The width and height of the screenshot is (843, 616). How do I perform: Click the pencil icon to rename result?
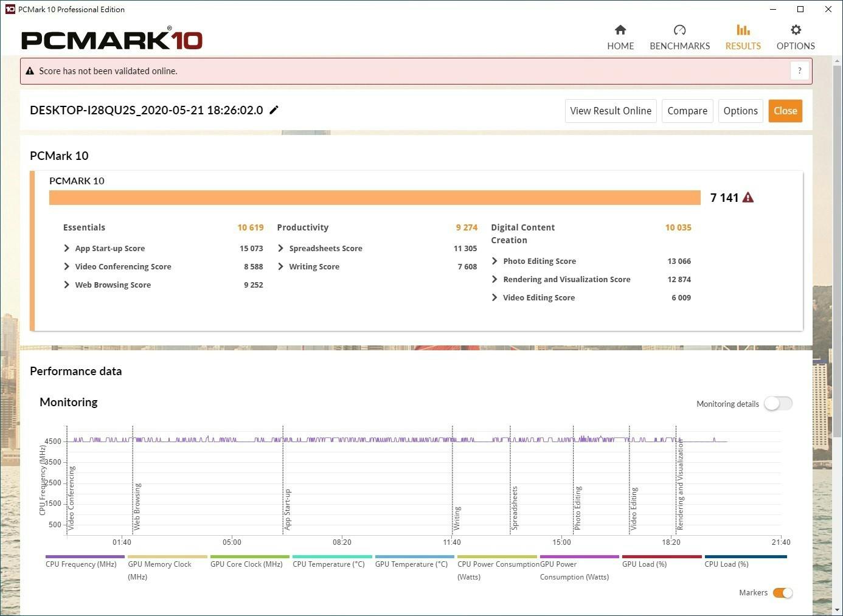(274, 110)
